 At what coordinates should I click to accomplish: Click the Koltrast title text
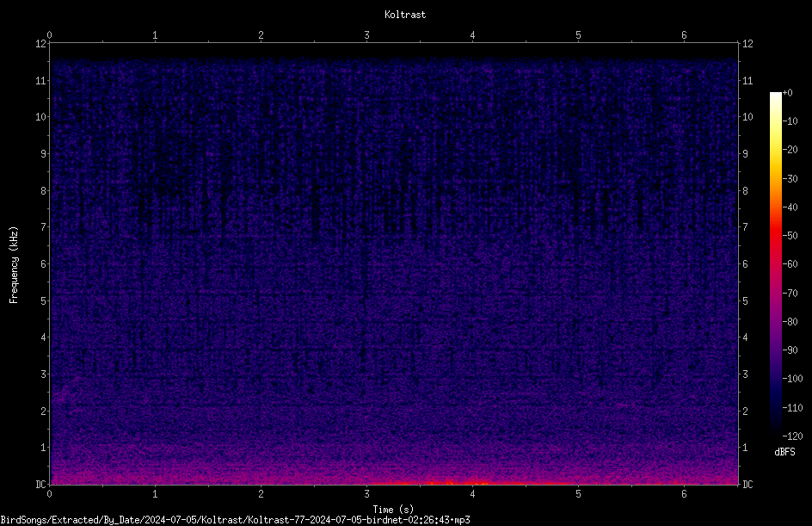tap(405, 15)
